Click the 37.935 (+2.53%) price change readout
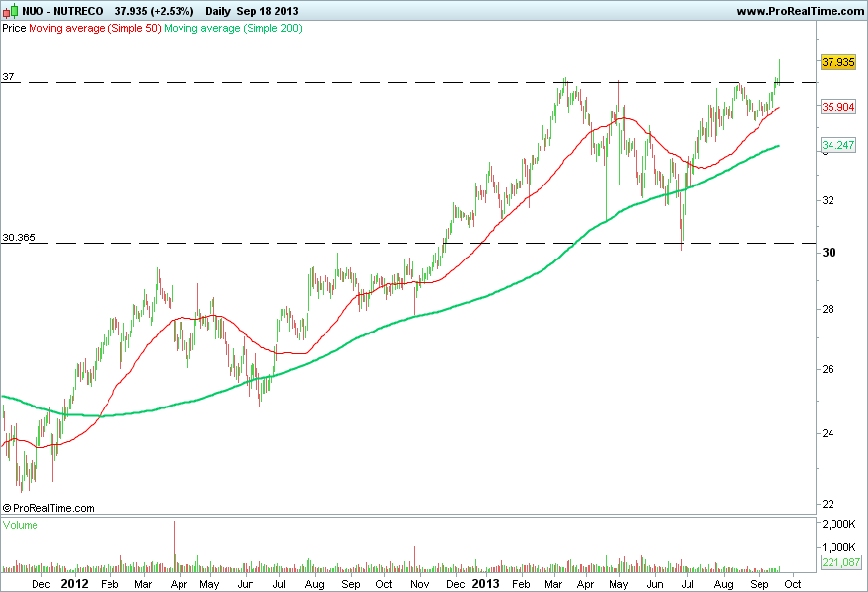The height and width of the screenshot is (592, 868). 155,11
